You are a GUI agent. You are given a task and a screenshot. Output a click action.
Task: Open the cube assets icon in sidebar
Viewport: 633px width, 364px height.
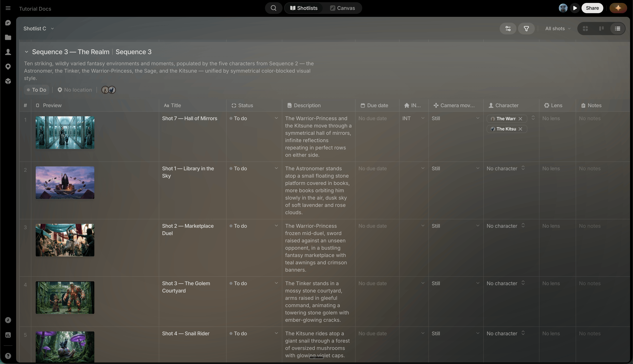[8, 81]
